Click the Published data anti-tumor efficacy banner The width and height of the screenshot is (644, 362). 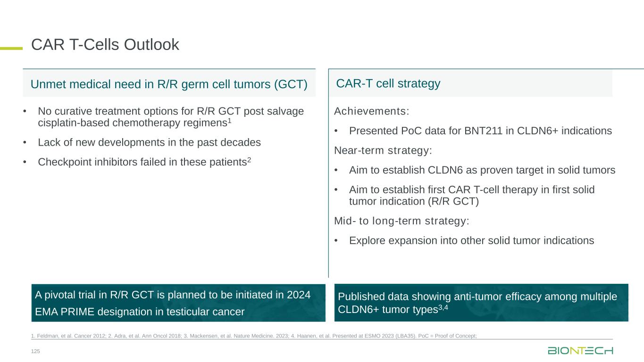pos(481,303)
